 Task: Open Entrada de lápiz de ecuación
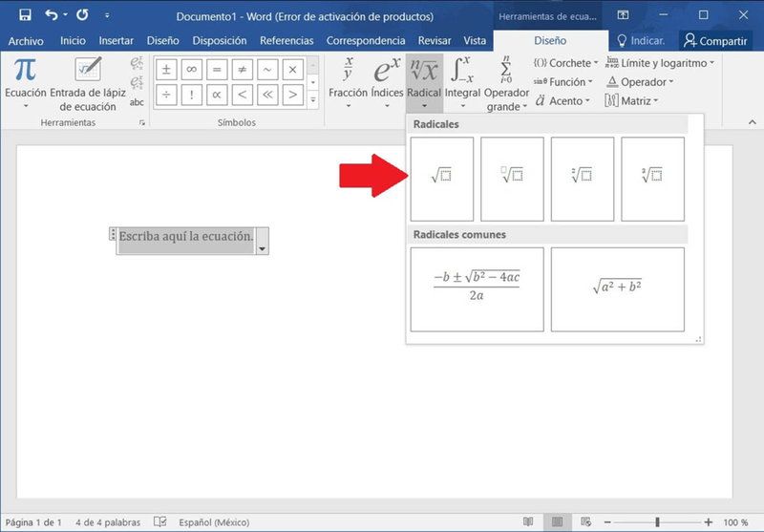tap(88, 85)
